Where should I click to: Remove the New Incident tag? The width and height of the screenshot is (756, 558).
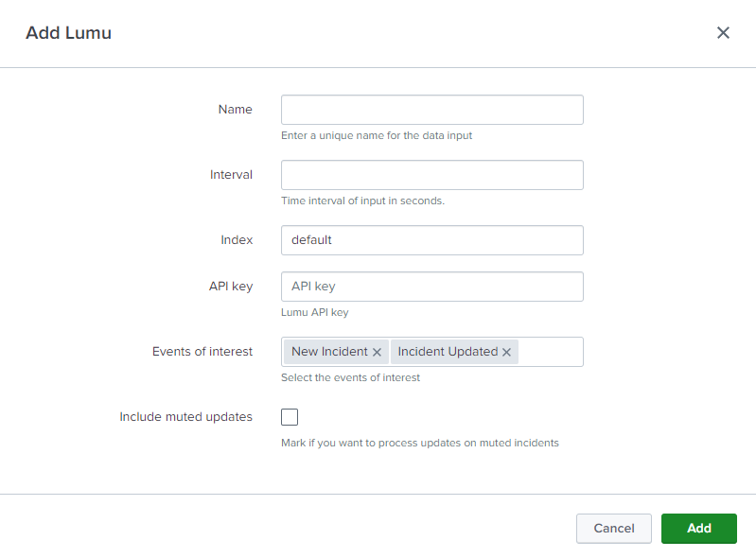377,352
